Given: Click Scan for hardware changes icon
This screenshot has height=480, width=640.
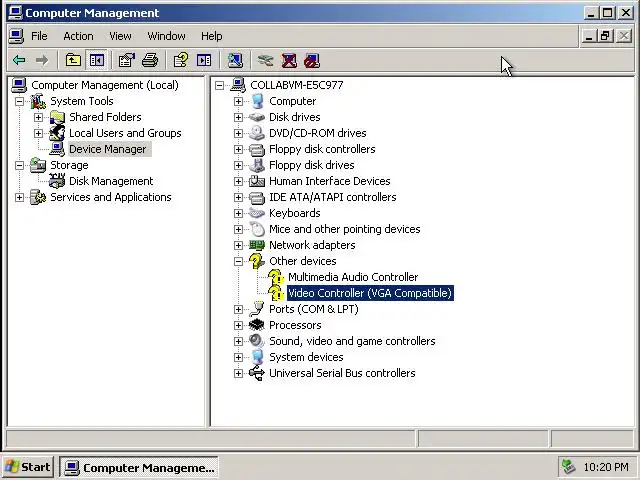Looking at the screenshot, I should pos(235,60).
